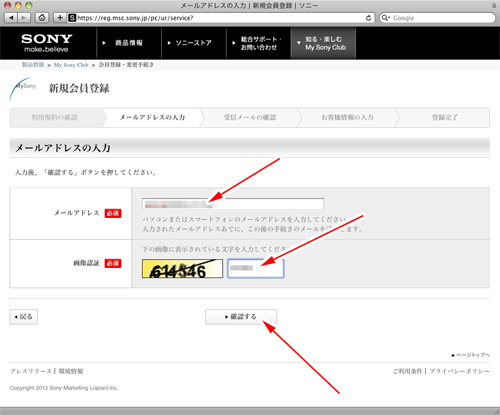Expand the 総合サポート・お問い合わせ menu

point(258,43)
